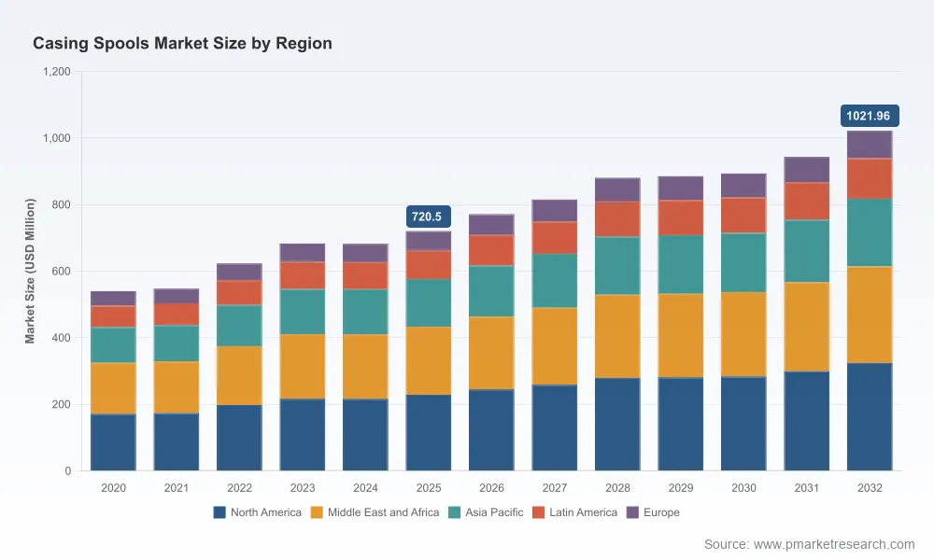
Task: Select the 2025 Asia Pacific bar segment
Action: click(429, 303)
